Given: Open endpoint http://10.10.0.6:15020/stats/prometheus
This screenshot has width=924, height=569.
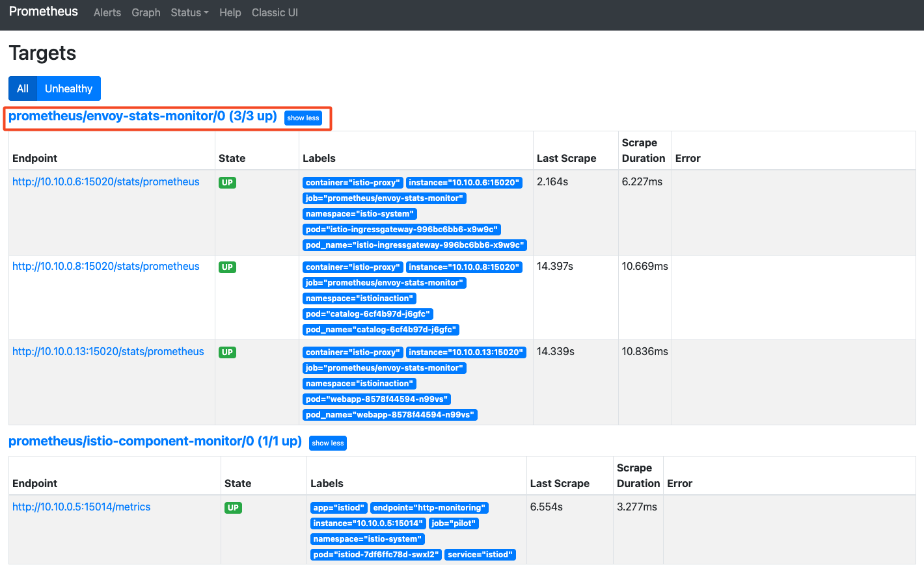Looking at the screenshot, I should click(106, 181).
